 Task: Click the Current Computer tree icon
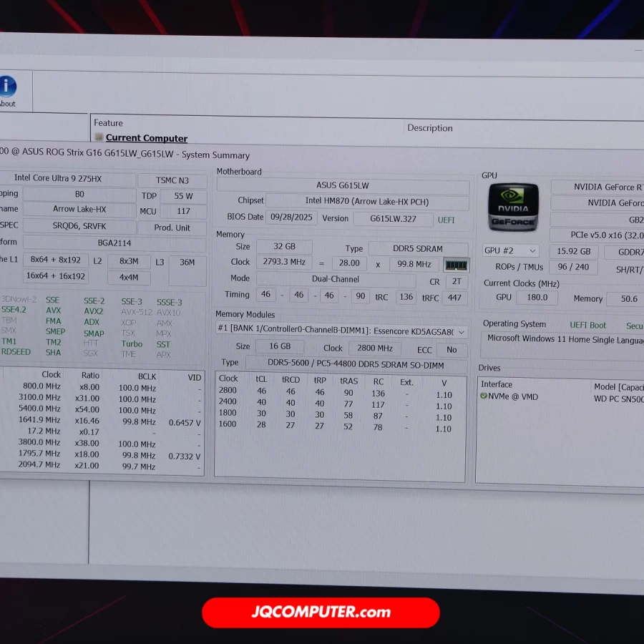click(99, 137)
